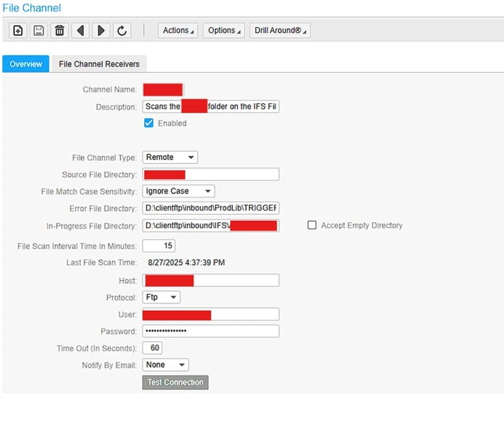504x427 pixels.
Task: Uncheck the Enabled checkbox
Action: click(149, 123)
